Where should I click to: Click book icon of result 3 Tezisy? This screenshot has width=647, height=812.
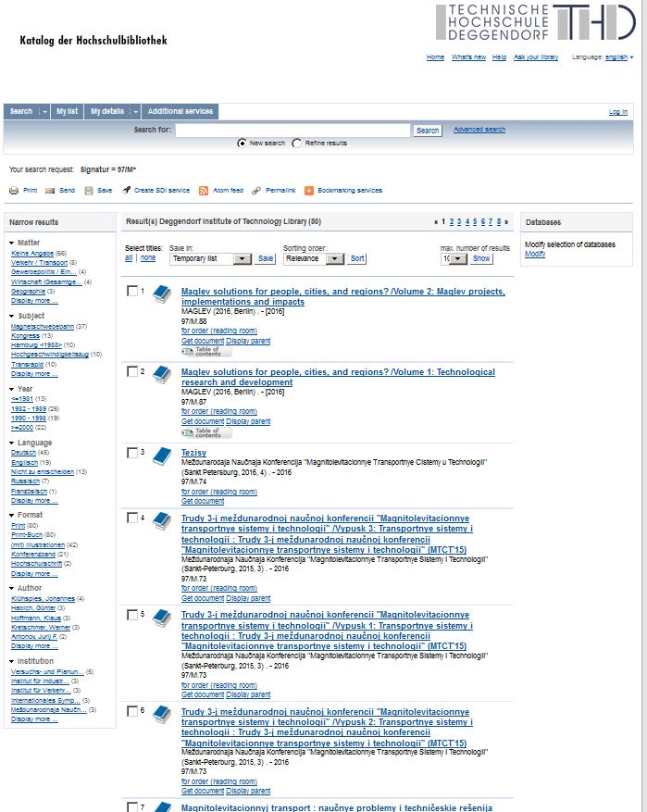[162, 456]
